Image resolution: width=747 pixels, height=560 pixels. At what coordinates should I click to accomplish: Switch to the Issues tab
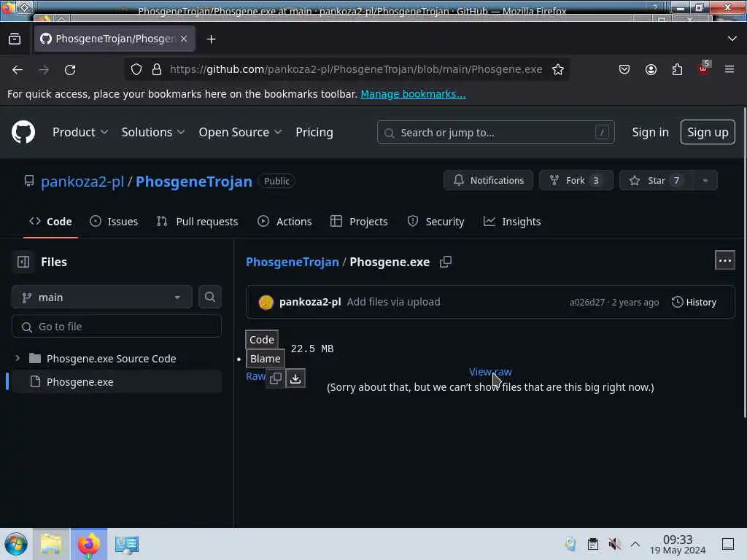pos(114,222)
